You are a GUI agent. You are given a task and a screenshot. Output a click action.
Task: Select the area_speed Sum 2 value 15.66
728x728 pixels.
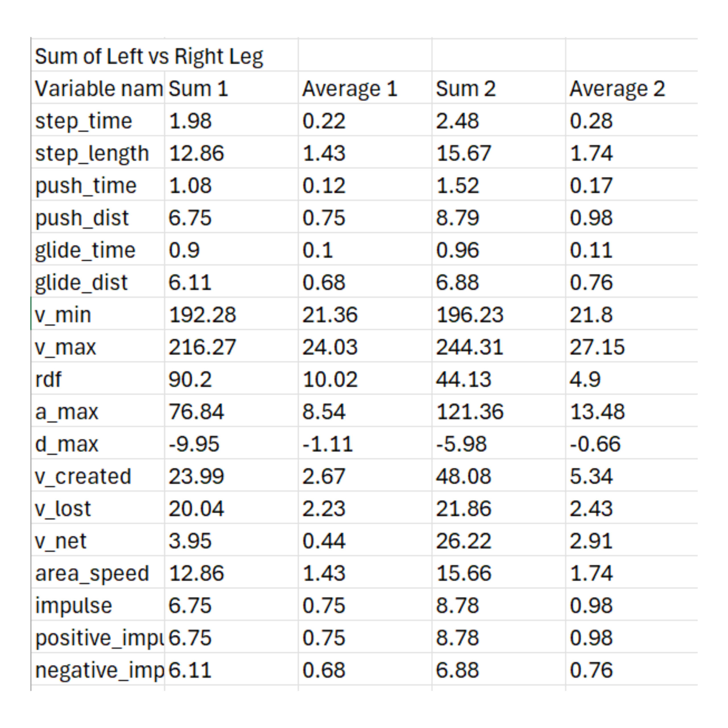(464, 573)
